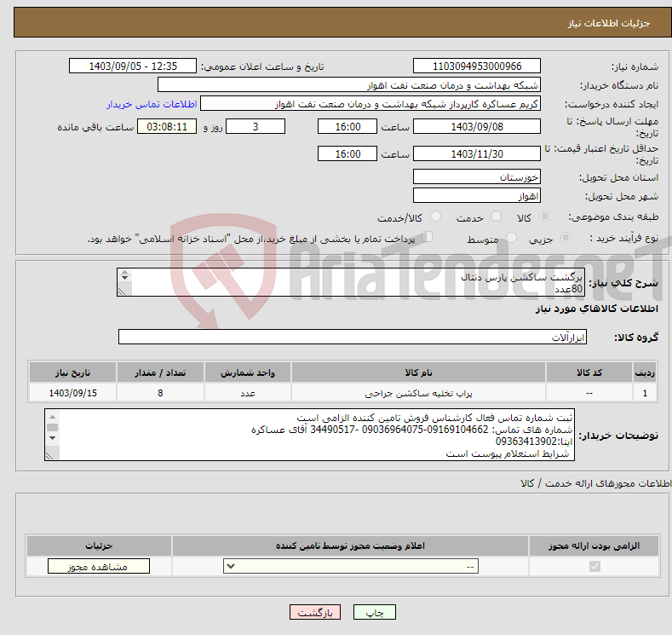The width and height of the screenshot is (672, 635).
Task: Click the unit cell عدد
Action: pos(248,393)
